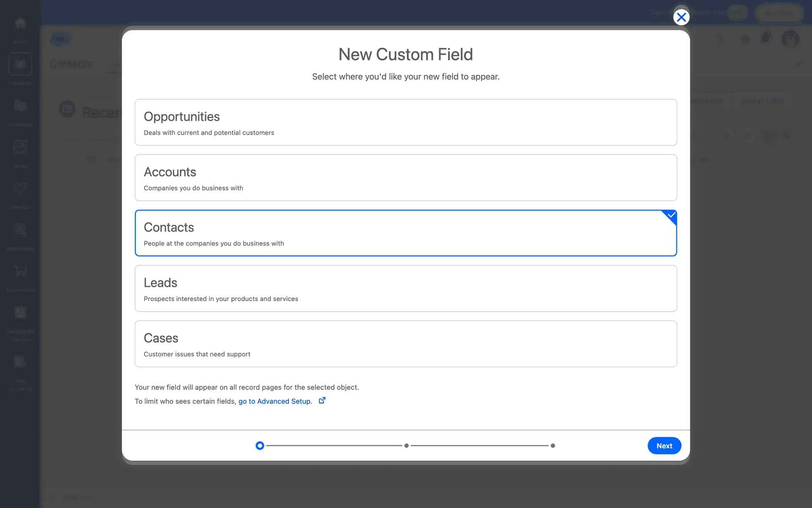The image size is (812, 508).
Task: Close the New Custom Field dialog
Action: point(681,17)
